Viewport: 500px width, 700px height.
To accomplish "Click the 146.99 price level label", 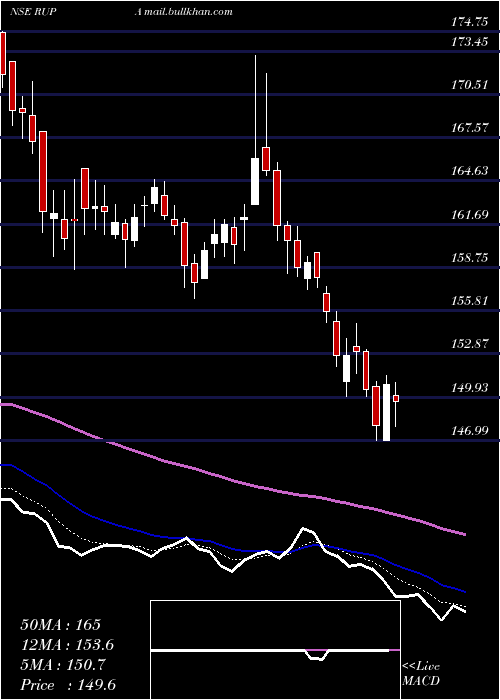I will click(469, 431).
